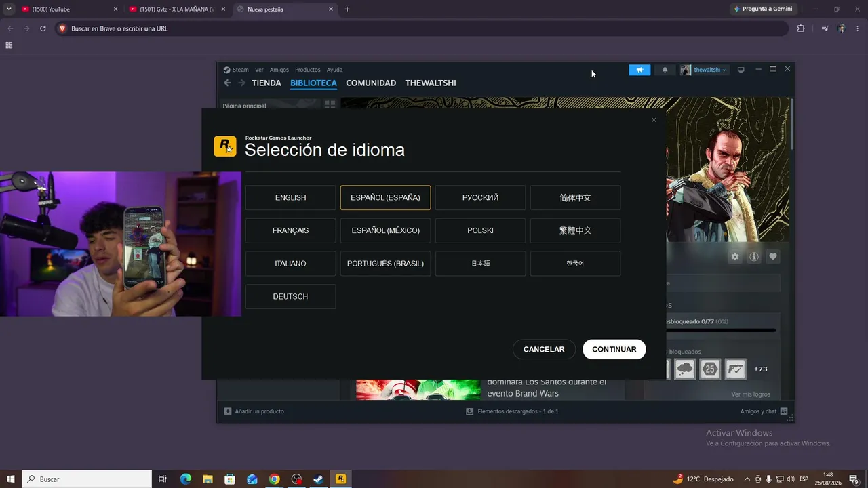Click the 25 badge achievement thumbnail
Screen dimensions: 868x488
point(710,369)
